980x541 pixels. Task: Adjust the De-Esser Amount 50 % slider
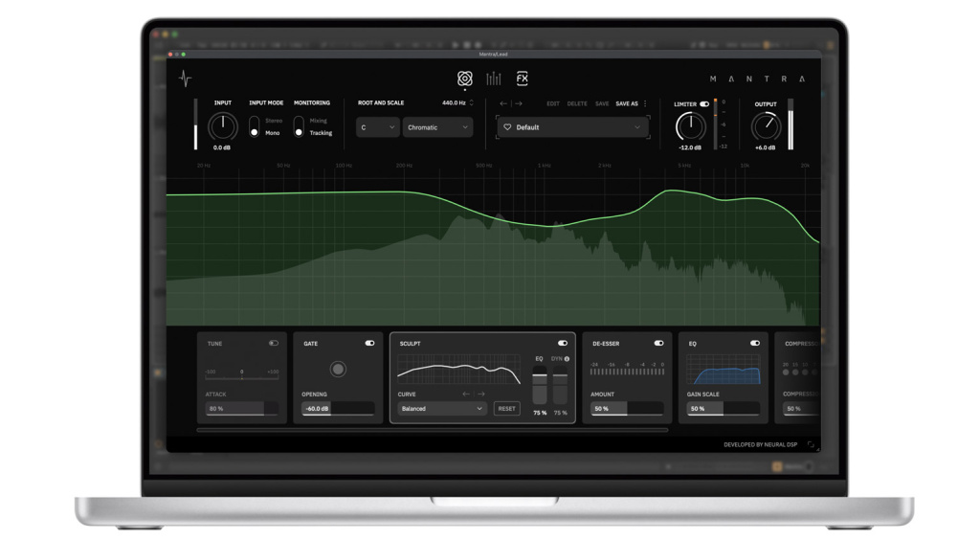point(627,409)
